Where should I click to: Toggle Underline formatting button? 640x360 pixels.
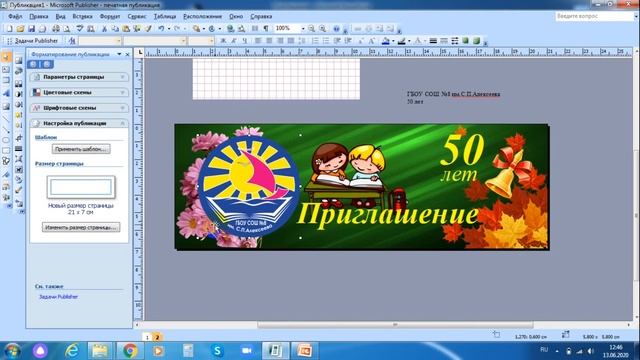pyautogui.click(x=244, y=41)
